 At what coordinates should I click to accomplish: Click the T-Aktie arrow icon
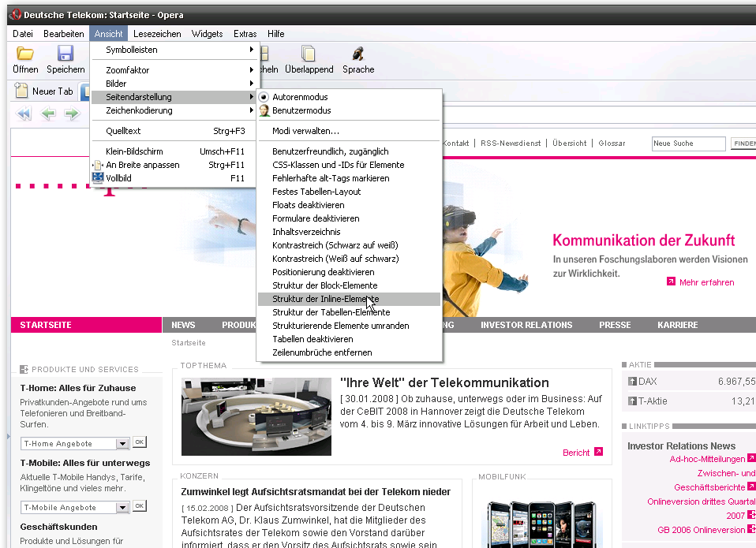(632, 401)
